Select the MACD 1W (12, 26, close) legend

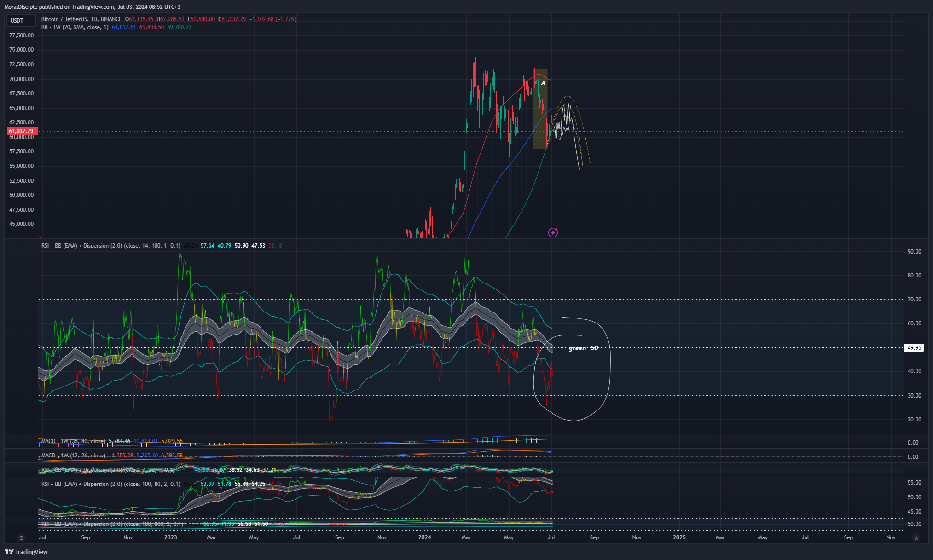[x=73, y=456]
